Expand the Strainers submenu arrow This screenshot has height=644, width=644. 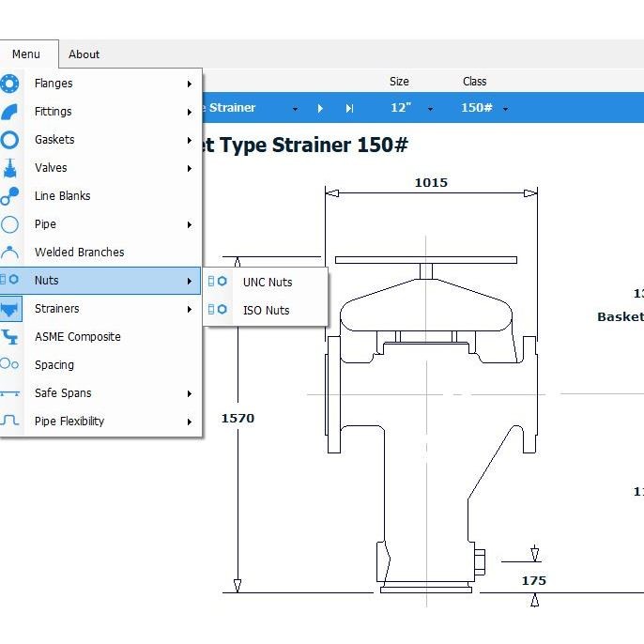pyautogui.click(x=190, y=309)
